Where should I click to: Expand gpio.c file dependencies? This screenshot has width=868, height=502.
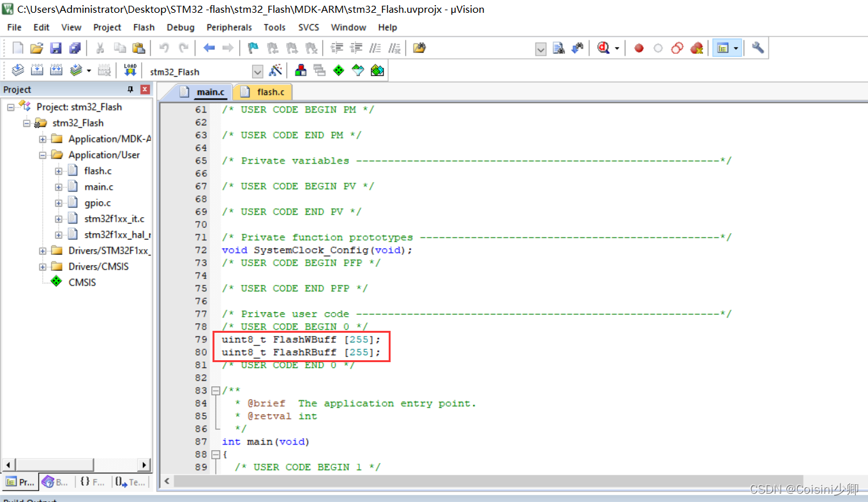[59, 203]
